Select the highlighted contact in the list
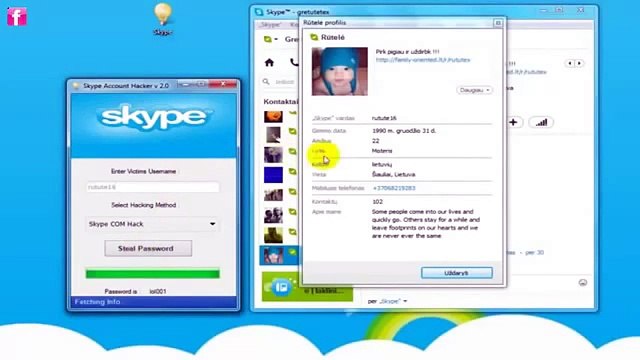Image resolution: width=640 pixels, height=360 pixels. tap(280, 256)
